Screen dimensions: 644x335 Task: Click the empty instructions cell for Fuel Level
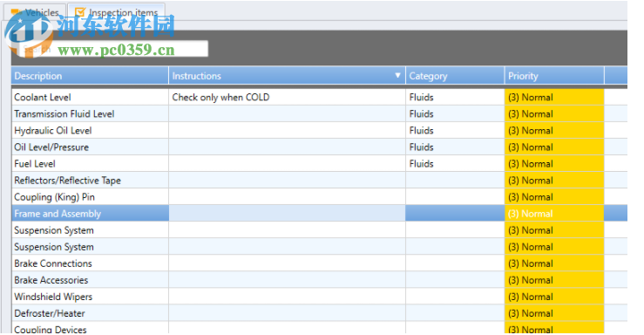click(287, 164)
